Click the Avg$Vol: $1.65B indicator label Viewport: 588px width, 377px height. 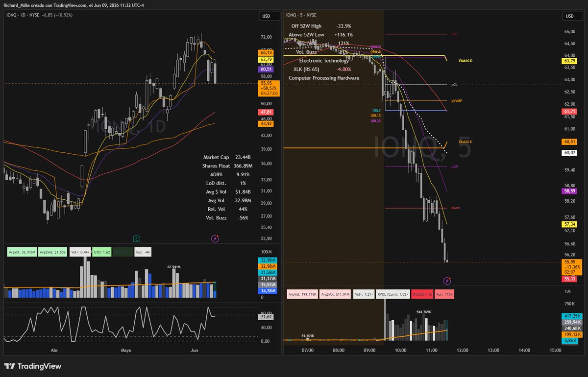coord(53,252)
